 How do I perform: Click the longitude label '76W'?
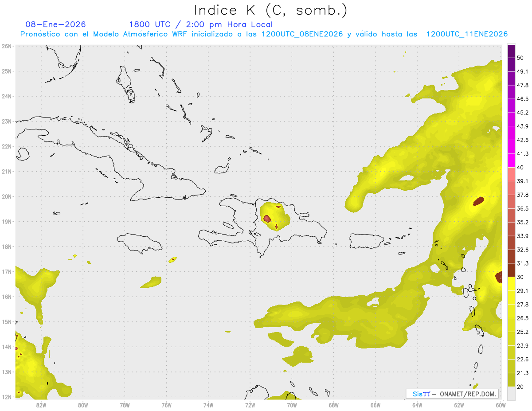pos(167,405)
